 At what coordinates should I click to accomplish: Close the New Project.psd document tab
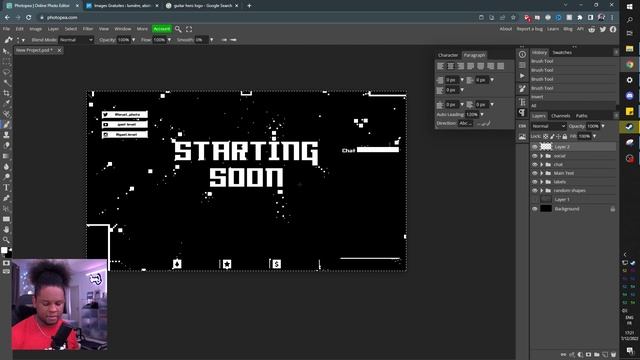59,50
